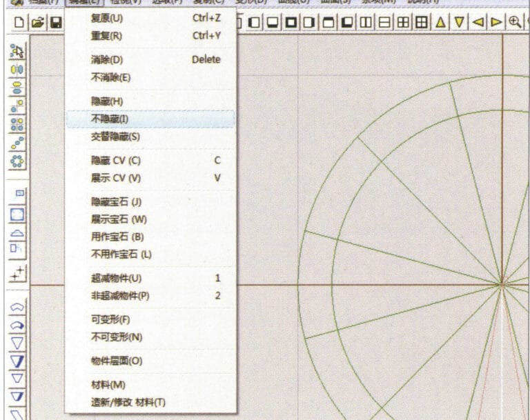Screen dimensions: 530x420
Task: Select the two-column split view icon
Action: [365, 22]
